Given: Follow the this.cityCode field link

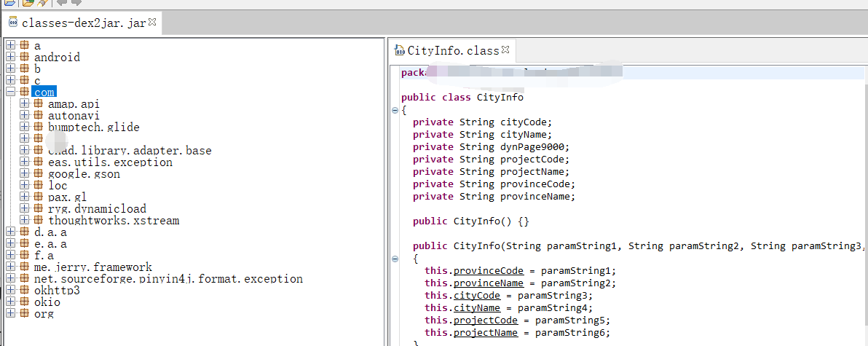Looking at the screenshot, I should point(477,296).
